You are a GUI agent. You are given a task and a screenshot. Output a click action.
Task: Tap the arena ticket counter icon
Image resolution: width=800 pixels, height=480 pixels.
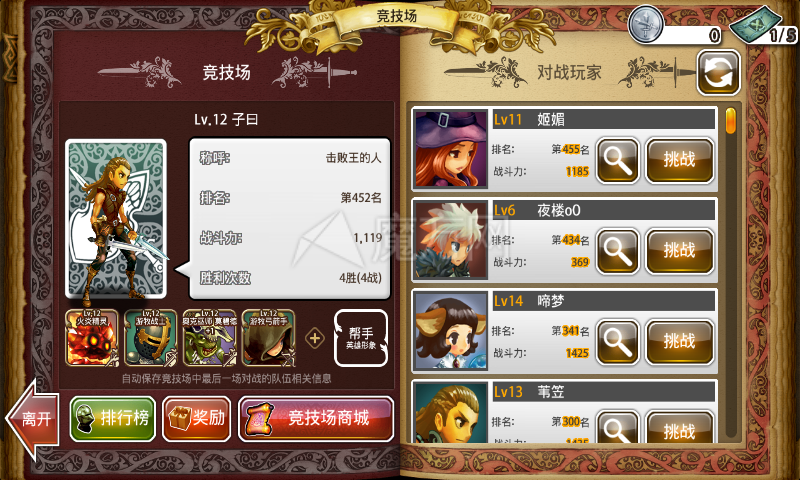(755, 24)
